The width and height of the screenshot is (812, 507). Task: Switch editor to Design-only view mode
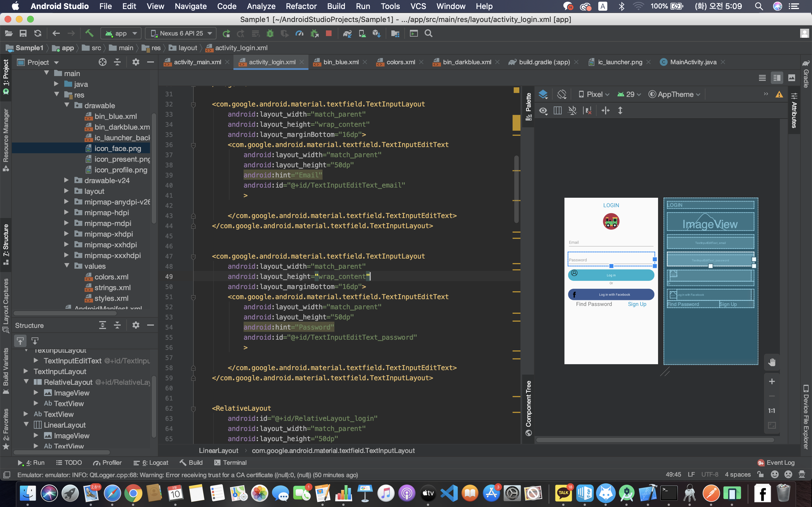pyautogui.click(x=791, y=78)
